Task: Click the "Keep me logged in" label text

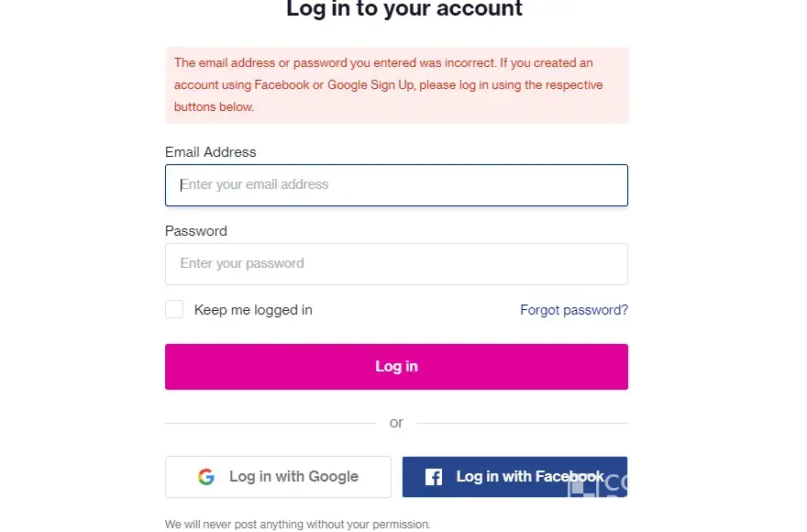Action: pyautogui.click(x=253, y=310)
